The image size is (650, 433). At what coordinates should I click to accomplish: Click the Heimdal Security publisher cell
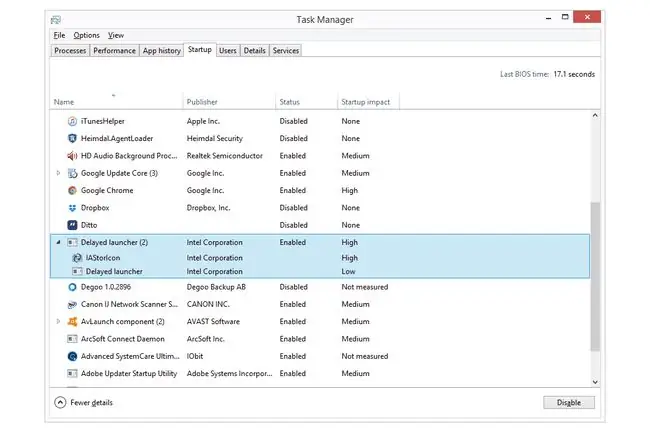tap(215, 138)
